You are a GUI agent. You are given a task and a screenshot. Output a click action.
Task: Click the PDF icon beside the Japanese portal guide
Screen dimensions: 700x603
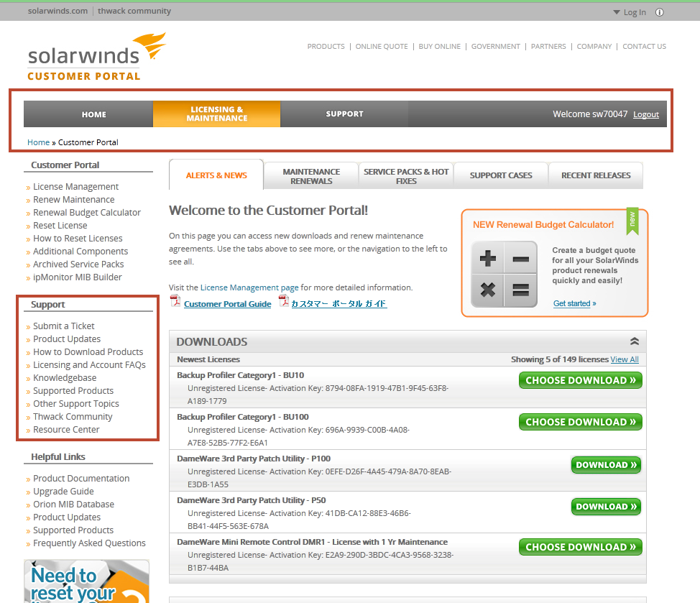[x=283, y=303]
